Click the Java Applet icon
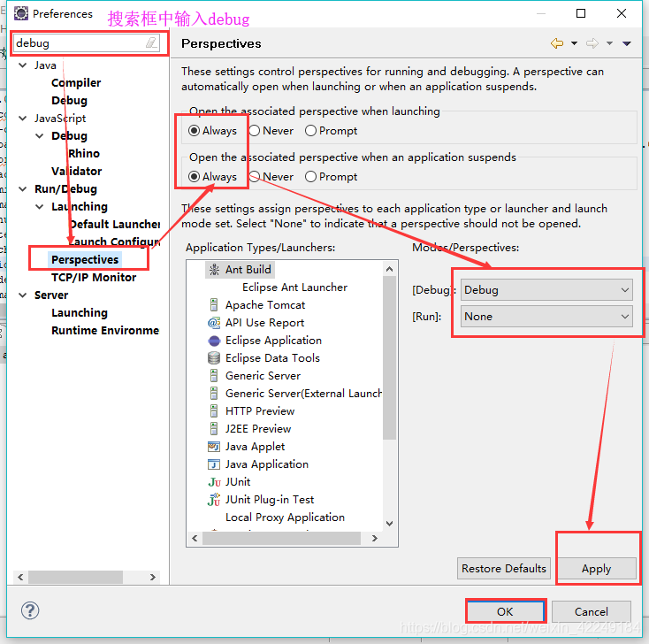 click(214, 447)
